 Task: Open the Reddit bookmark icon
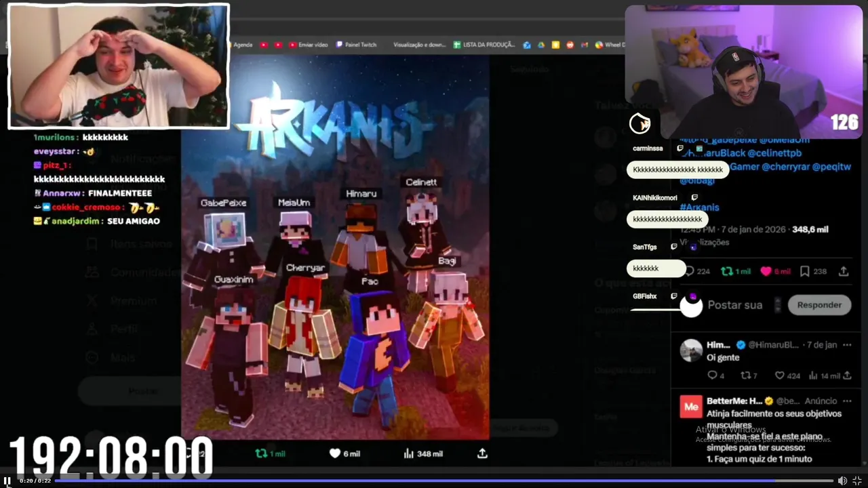pos(570,45)
